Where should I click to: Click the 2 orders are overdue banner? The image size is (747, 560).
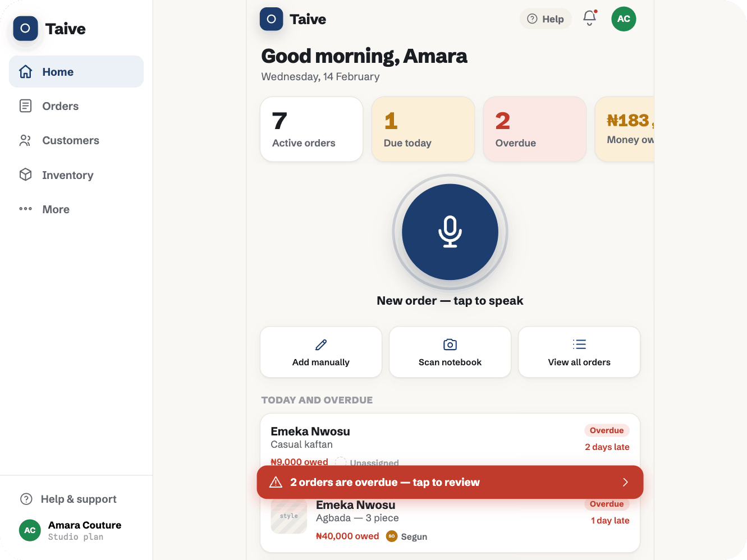click(450, 482)
